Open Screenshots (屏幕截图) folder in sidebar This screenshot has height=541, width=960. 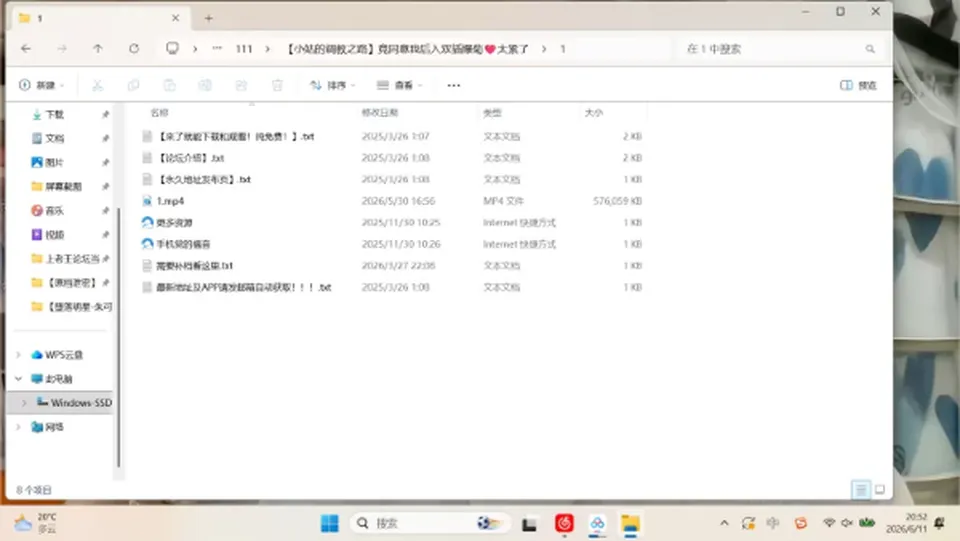tap(61, 186)
